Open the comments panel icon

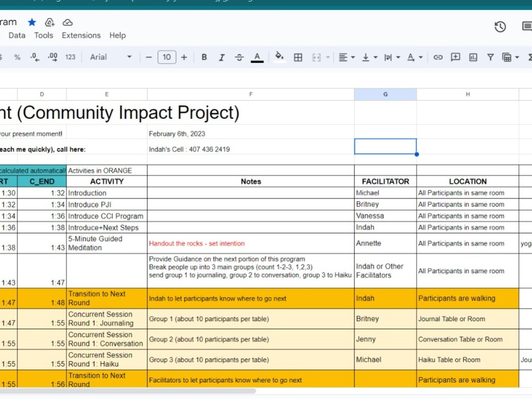pos(527,26)
